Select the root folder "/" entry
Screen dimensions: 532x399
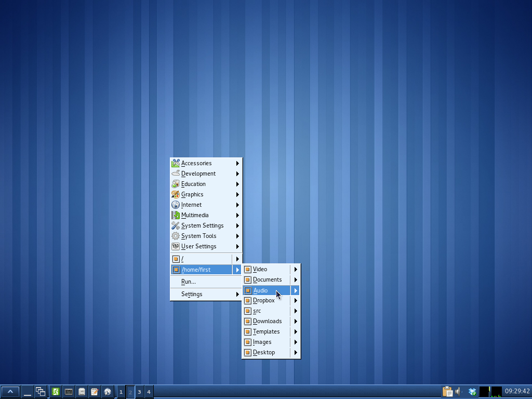[201, 259]
